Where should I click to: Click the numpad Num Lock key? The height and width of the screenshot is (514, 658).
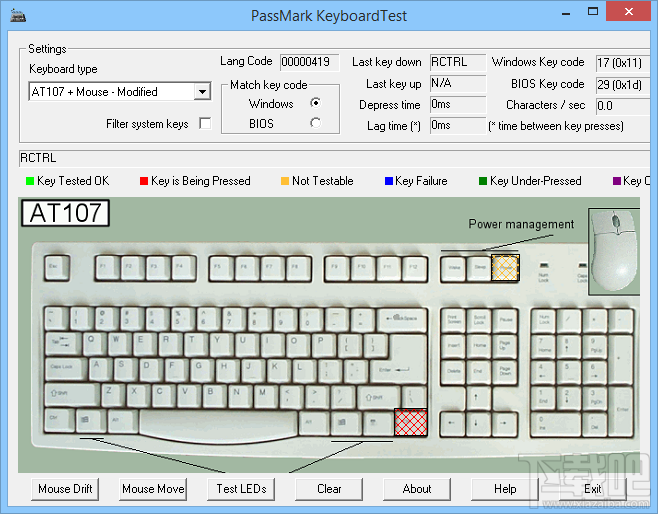(x=543, y=321)
